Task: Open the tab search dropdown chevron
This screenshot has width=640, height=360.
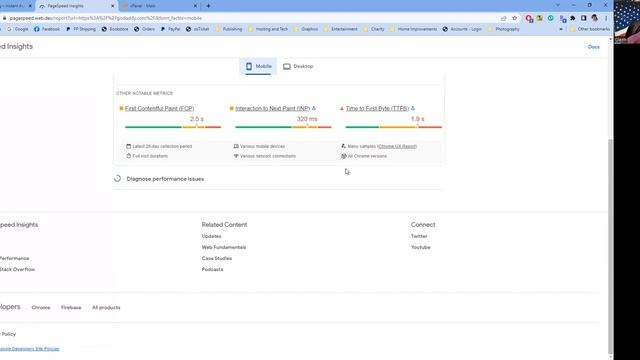Action: point(558,5)
